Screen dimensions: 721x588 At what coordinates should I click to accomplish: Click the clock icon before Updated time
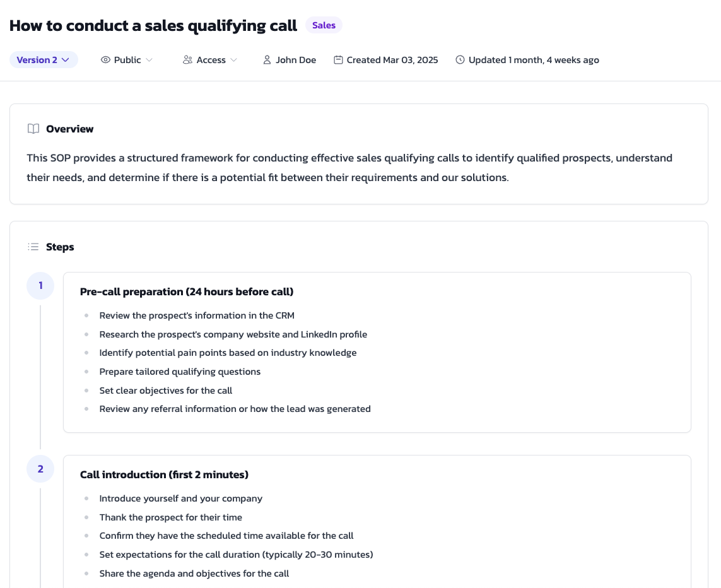click(460, 60)
